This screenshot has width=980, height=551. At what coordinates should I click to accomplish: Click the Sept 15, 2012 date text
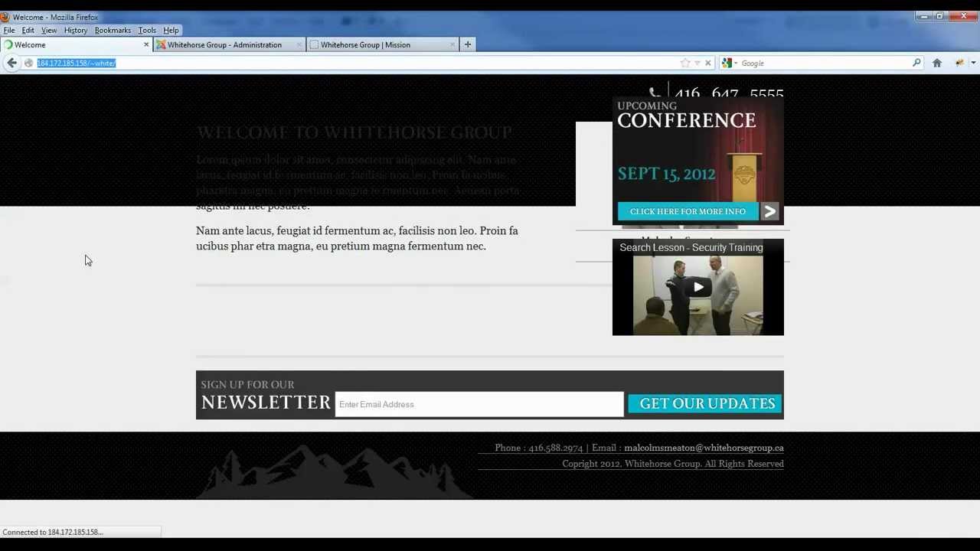coord(666,174)
